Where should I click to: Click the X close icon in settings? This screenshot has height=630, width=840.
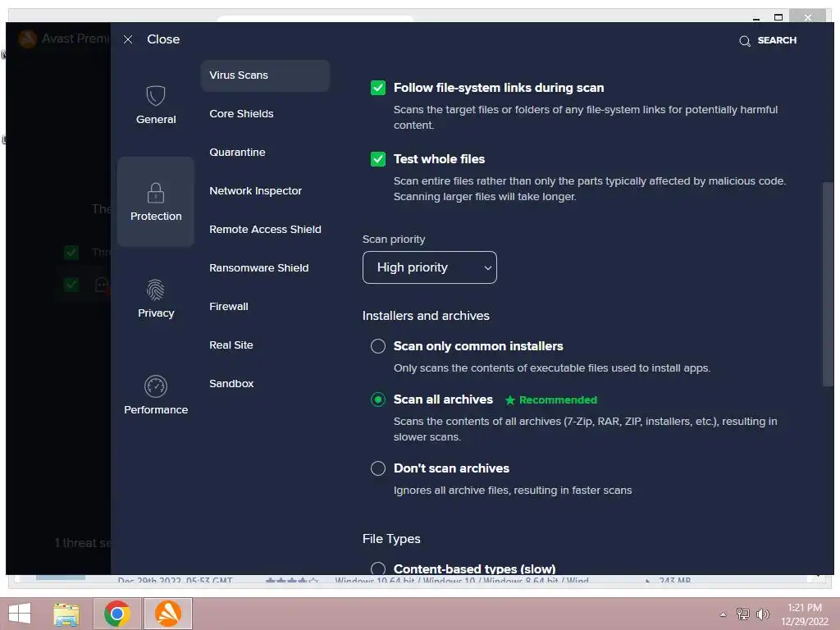coord(127,39)
